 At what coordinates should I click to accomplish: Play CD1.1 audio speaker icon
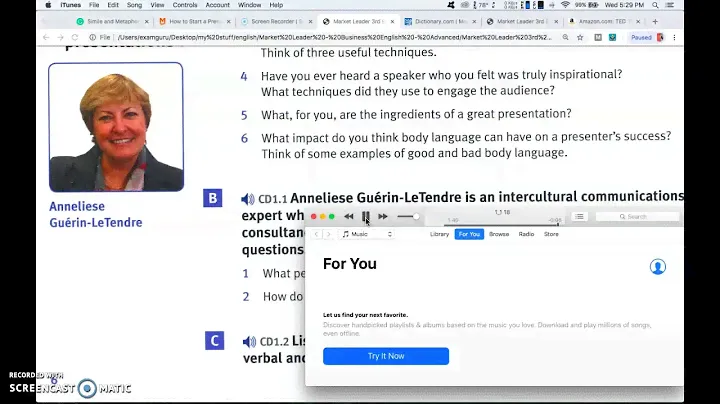pos(248,198)
